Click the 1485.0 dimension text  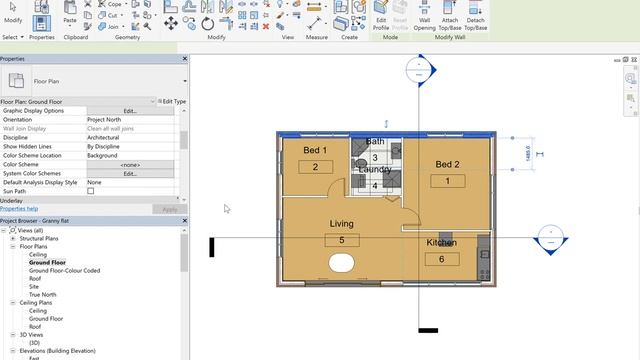click(x=528, y=153)
